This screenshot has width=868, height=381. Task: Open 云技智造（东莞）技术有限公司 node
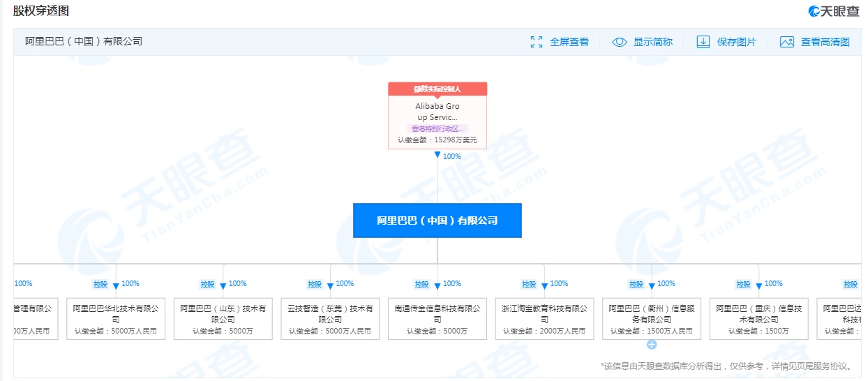(331, 319)
